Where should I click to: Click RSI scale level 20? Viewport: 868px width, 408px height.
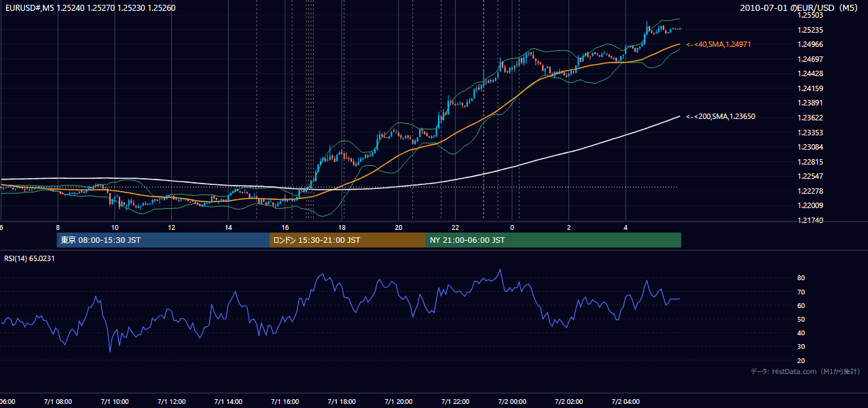click(801, 360)
